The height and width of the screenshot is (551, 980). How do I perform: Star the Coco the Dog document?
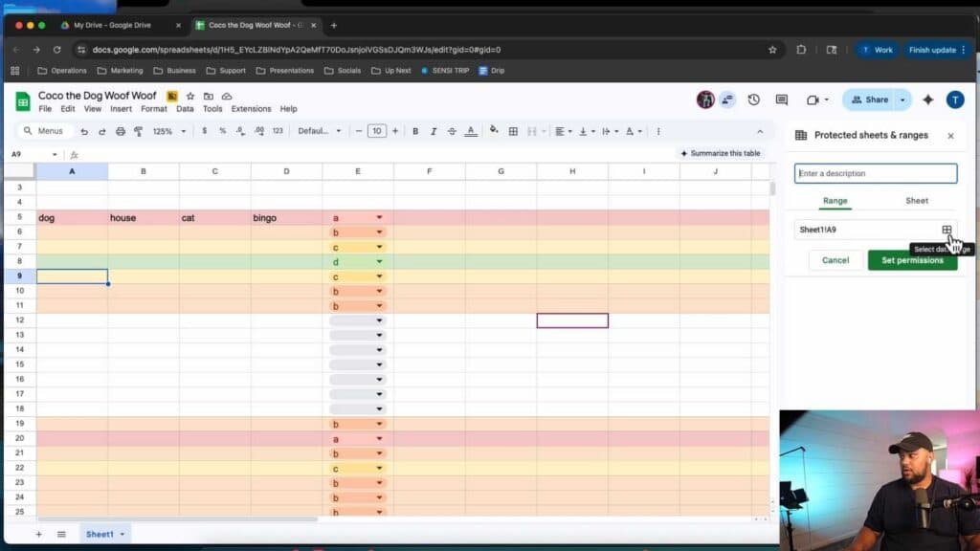190,97
